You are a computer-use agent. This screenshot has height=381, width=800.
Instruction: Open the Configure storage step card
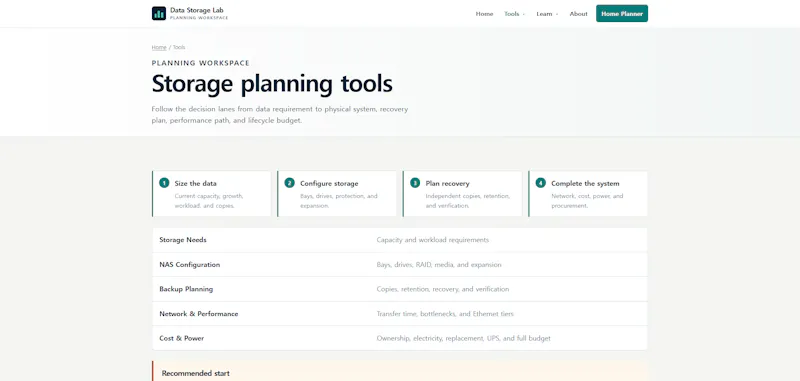click(x=337, y=194)
